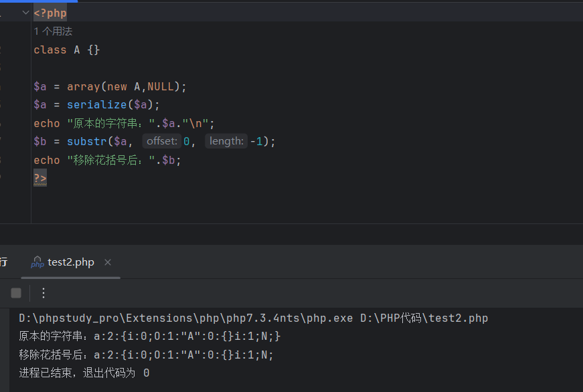This screenshot has height=392, width=583.
Task: Collapse the code fold chevron beside <?php
Action: point(25,13)
